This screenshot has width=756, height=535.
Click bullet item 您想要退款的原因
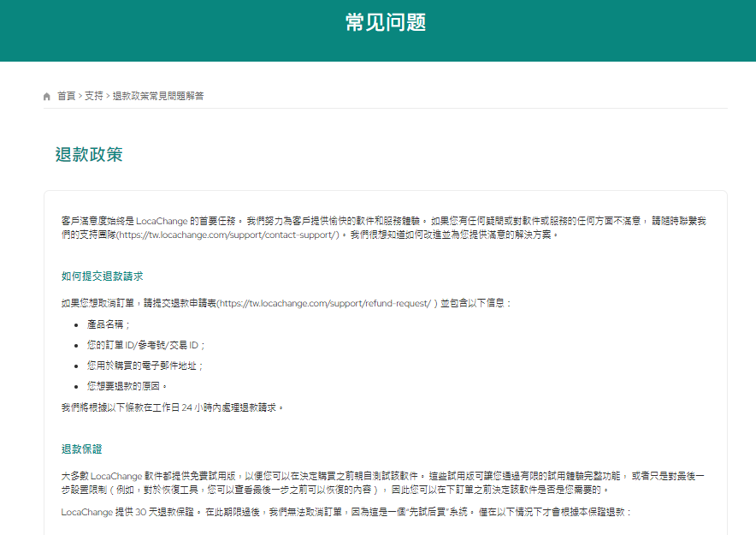pos(127,386)
